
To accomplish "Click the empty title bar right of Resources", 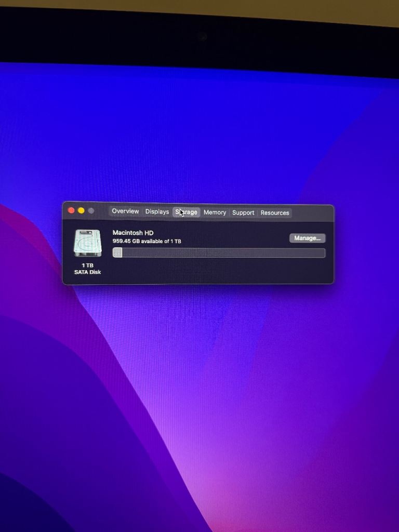I will tap(312, 212).
